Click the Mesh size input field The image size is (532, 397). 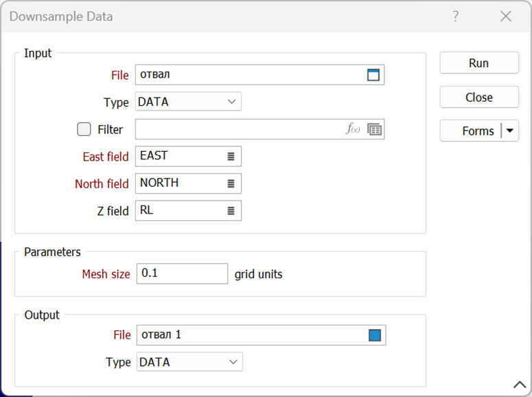(x=182, y=273)
